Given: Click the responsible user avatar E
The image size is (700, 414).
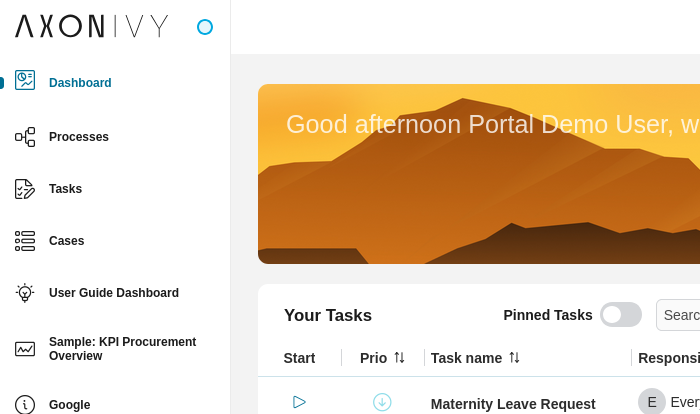Looking at the screenshot, I should click(652, 402).
